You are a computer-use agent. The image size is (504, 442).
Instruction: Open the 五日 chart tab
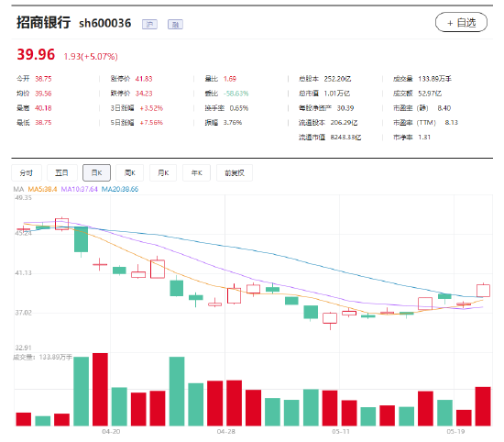click(62, 172)
